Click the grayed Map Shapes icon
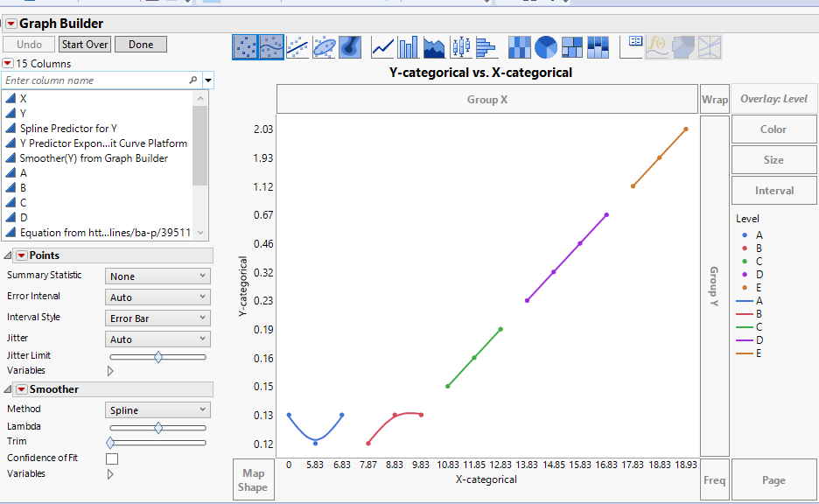 click(683, 47)
